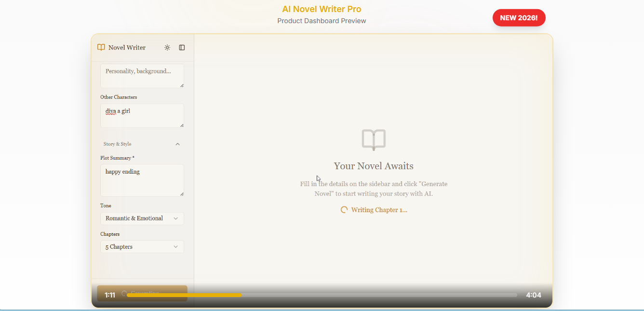Collapse the Story & Style section chevron
The width and height of the screenshot is (644, 311).
(177, 144)
